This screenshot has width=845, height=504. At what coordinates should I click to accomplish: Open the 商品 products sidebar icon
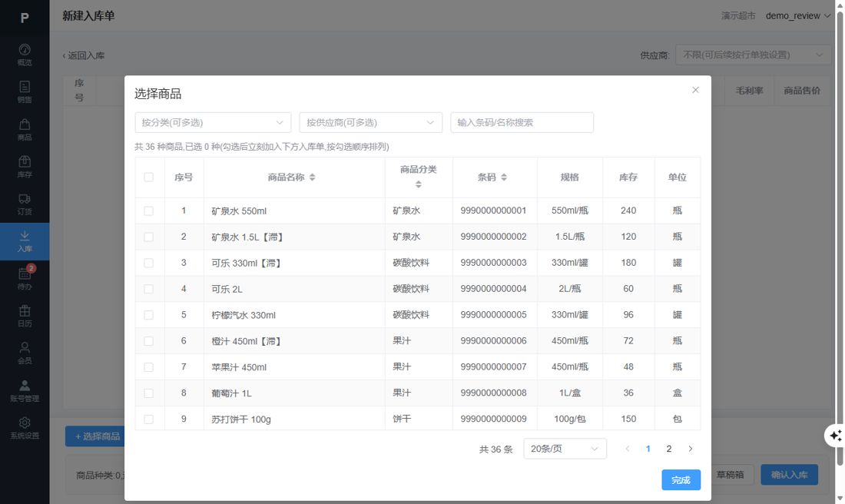coord(25,129)
